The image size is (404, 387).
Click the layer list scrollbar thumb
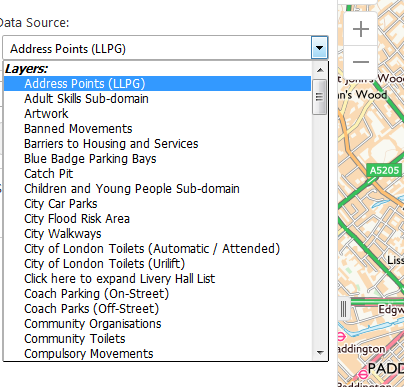[x=319, y=97]
